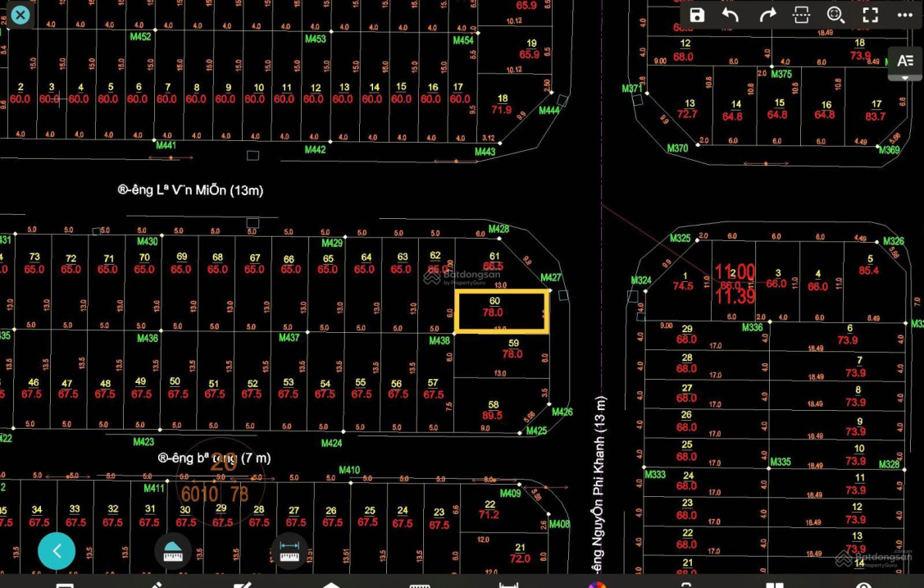Collapse the toolbar using the teal back chevron
924x588 pixels.
(57, 552)
